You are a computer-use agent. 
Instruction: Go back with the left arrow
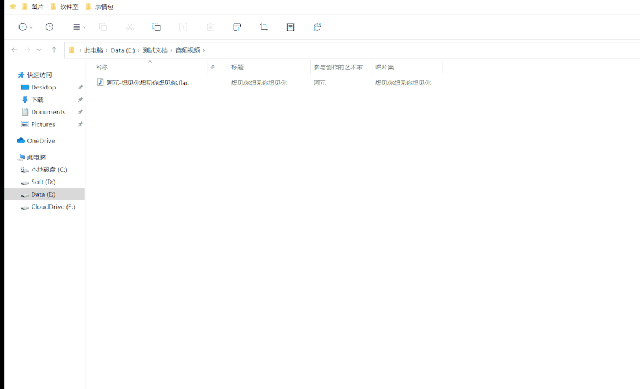click(14, 50)
